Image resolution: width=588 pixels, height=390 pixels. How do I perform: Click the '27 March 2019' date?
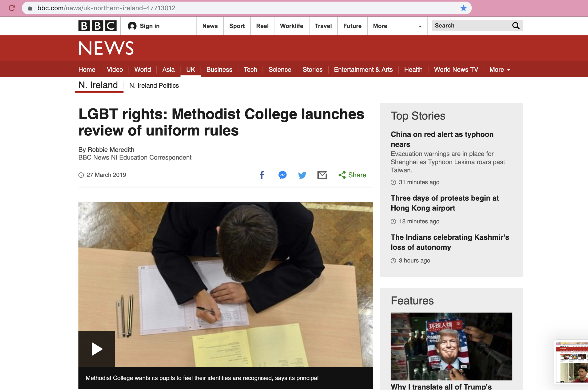(x=106, y=175)
